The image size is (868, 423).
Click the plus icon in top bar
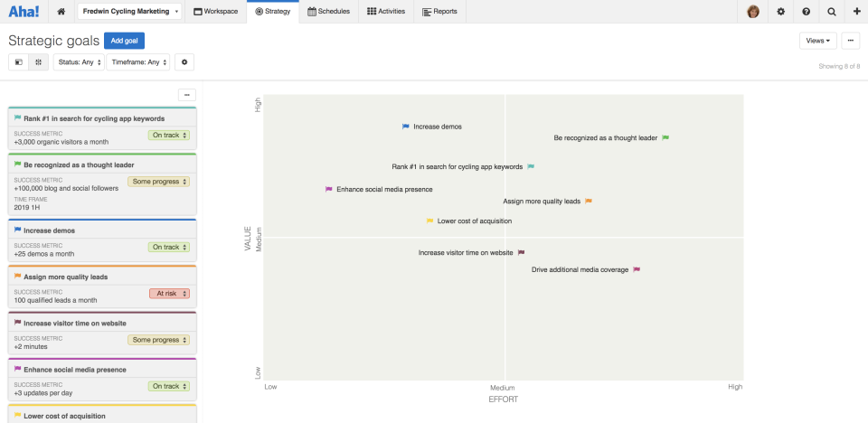856,12
